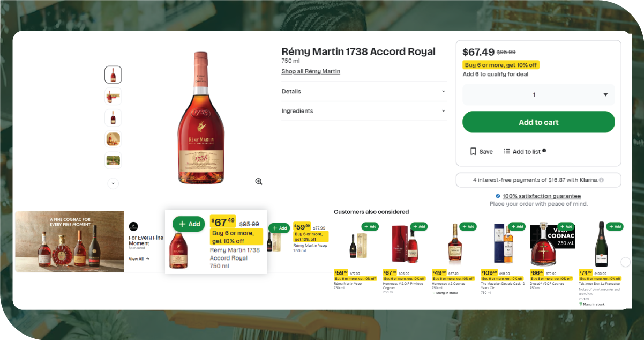The width and height of the screenshot is (644, 340).
Task: Open 100% satisfaction guarantee link
Action: (541, 196)
